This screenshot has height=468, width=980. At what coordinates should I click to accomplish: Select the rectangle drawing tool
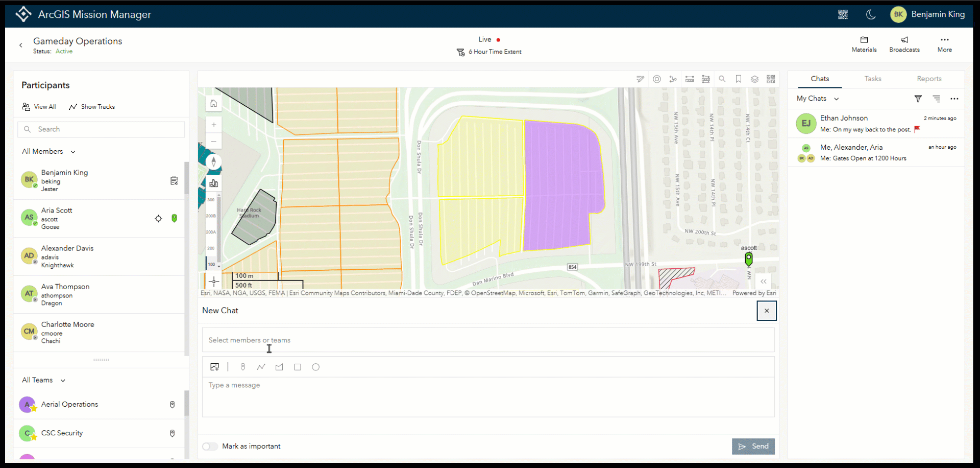point(298,367)
